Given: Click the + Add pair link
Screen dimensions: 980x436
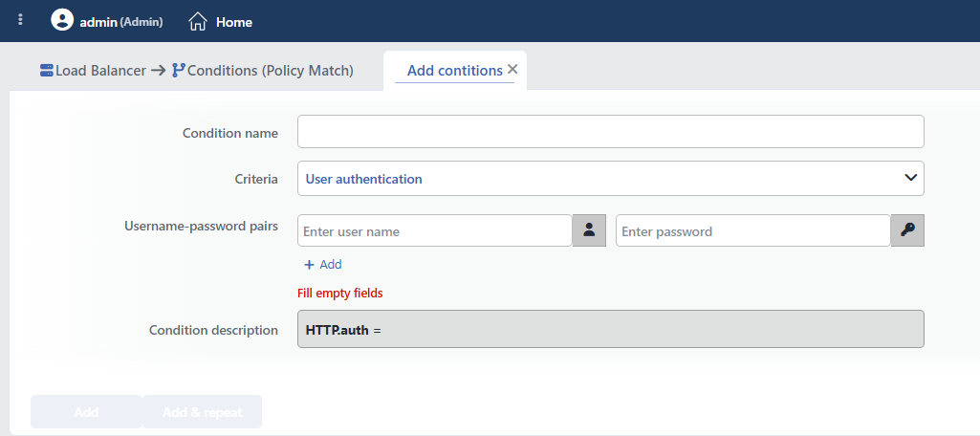Looking at the screenshot, I should [x=322, y=264].
